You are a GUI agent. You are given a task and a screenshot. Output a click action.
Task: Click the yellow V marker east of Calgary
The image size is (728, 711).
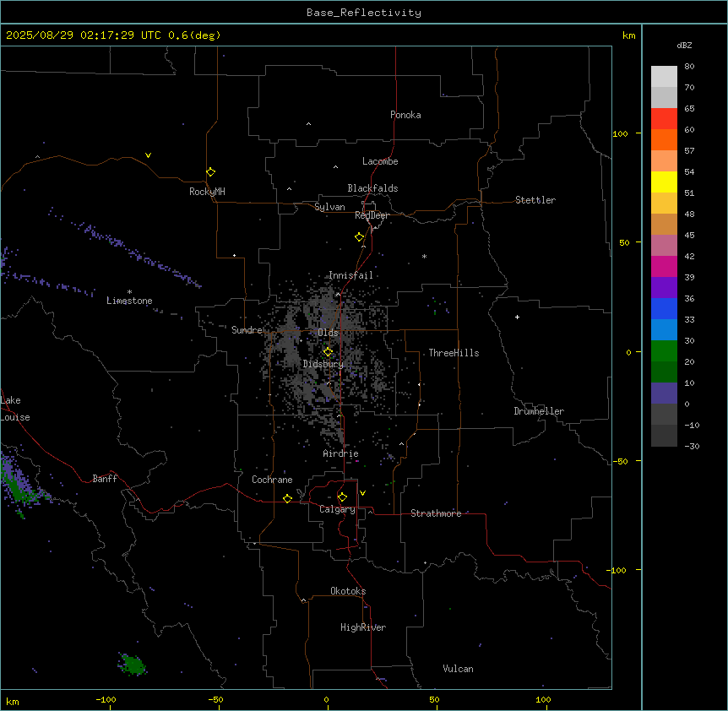362,493
